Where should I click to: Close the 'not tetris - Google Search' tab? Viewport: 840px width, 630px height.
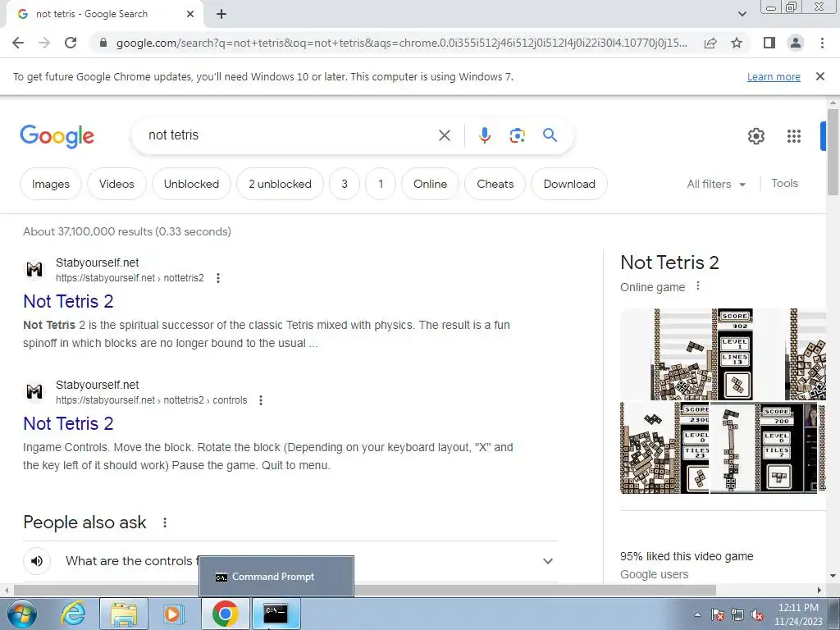[190, 15]
